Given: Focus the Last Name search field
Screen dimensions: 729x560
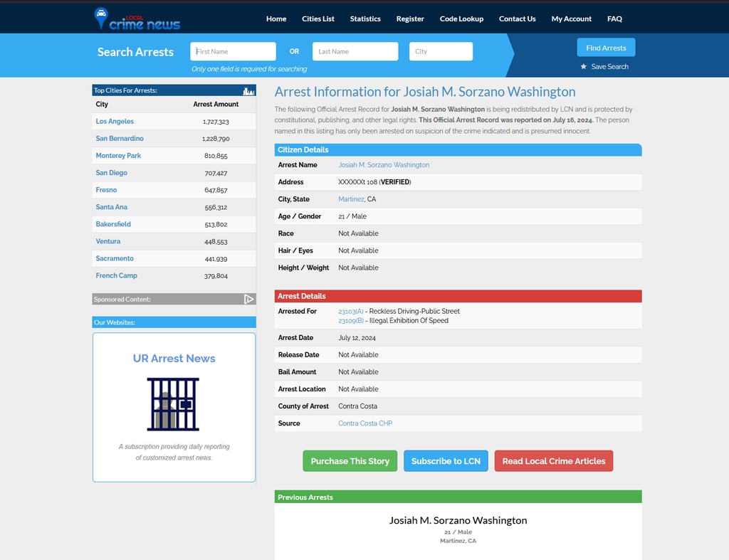Looking at the screenshot, I should pyautogui.click(x=355, y=51).
